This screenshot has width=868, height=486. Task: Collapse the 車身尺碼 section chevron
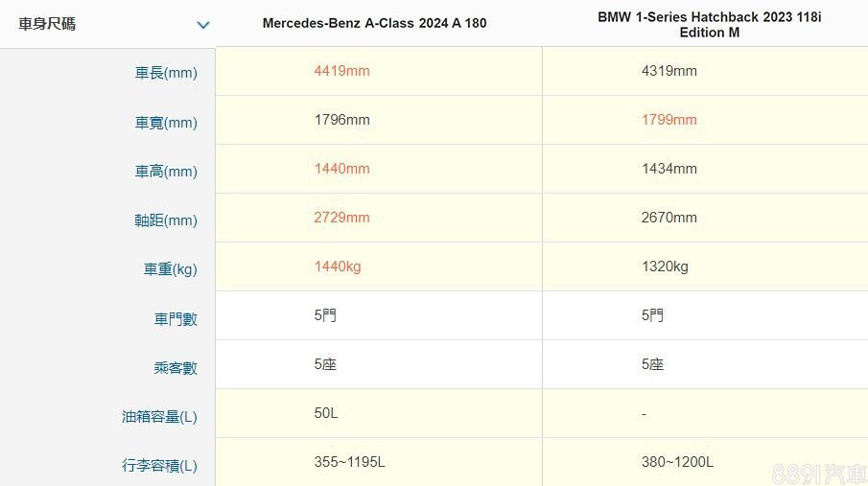click(x=202, y=25)
